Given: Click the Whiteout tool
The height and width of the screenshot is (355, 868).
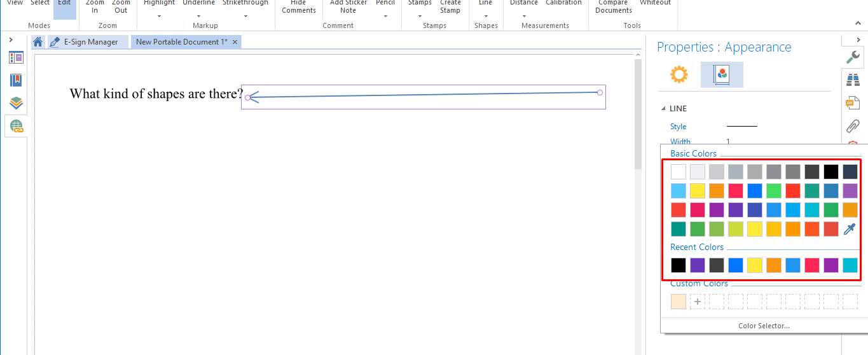Looking at the screenshot, I should point(655,3).
